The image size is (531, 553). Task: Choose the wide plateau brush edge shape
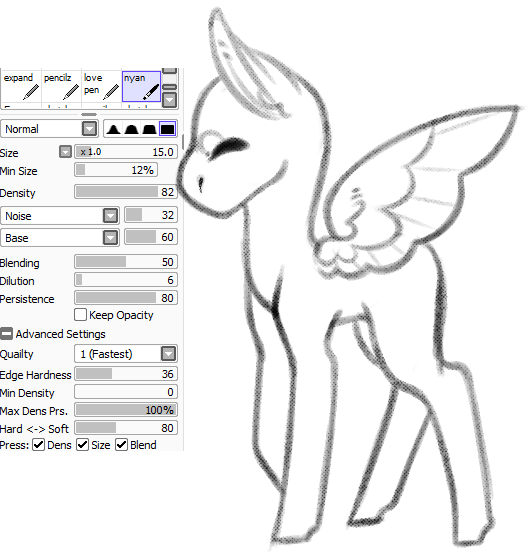[149, 129]
